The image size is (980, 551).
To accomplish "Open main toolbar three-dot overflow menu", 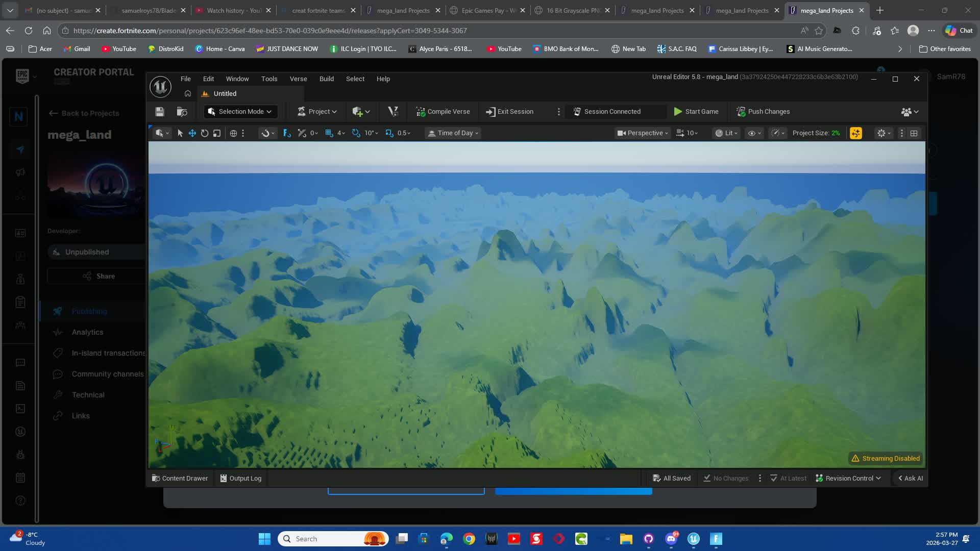I will [559, 112].
